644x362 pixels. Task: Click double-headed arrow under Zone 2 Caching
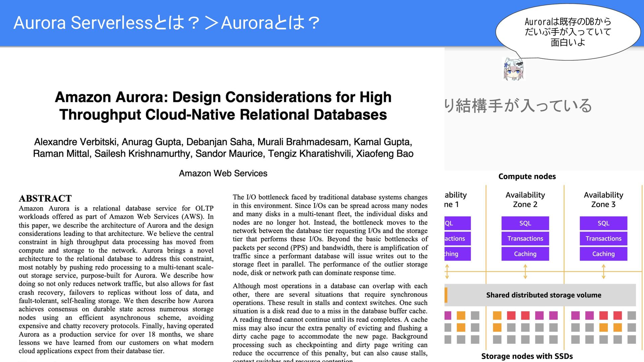coord(525,271)
